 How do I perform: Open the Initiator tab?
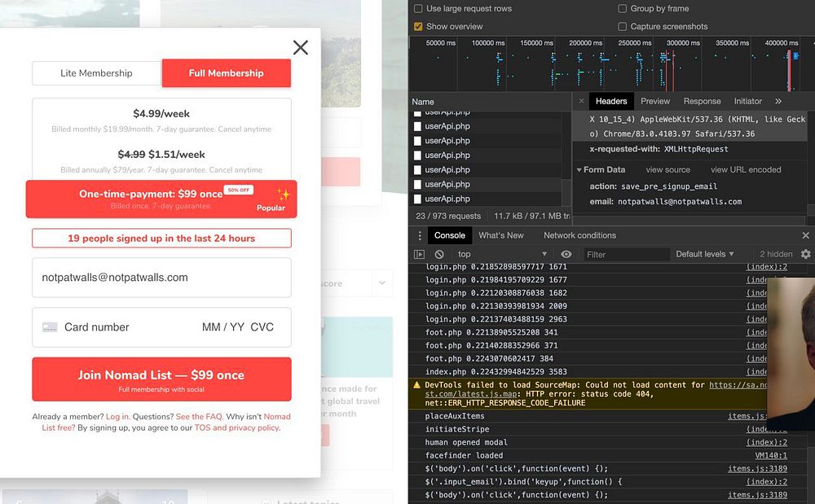(x=747, y=101)
